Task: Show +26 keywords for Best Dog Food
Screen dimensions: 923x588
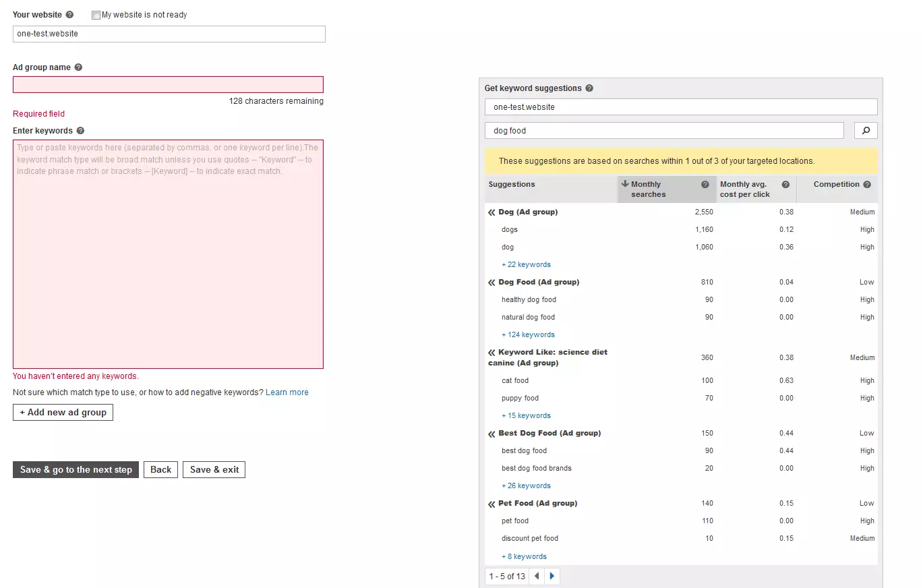Action: [x=526, y=486]
